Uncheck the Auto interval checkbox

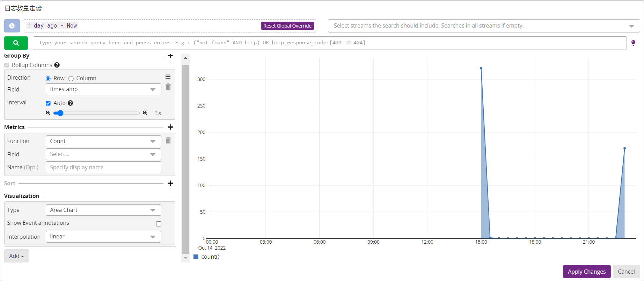click(48, 103)
